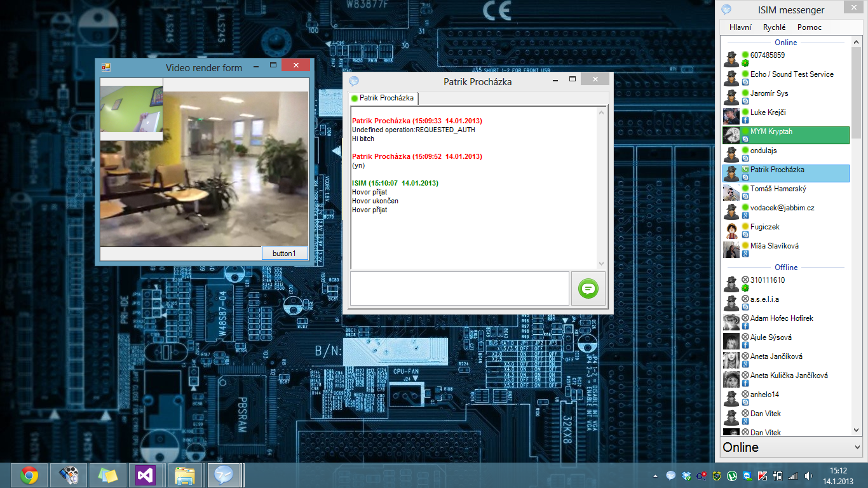Click the TeamViewer tray icon

point(747,475)
